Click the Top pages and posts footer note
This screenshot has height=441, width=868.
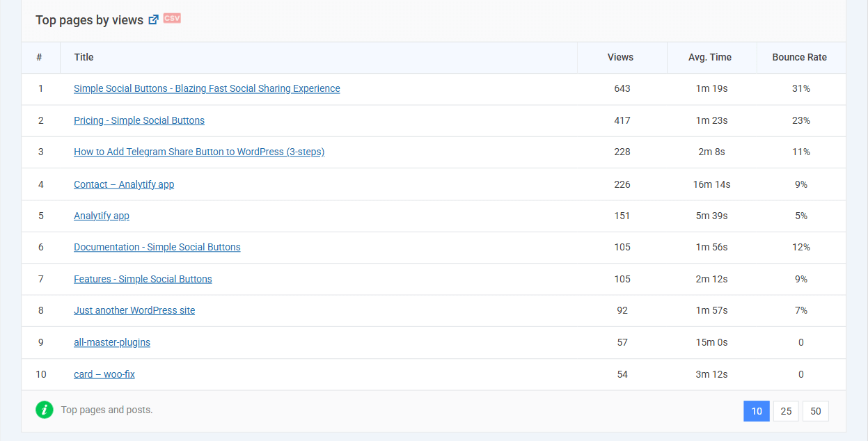coord(107,410)
